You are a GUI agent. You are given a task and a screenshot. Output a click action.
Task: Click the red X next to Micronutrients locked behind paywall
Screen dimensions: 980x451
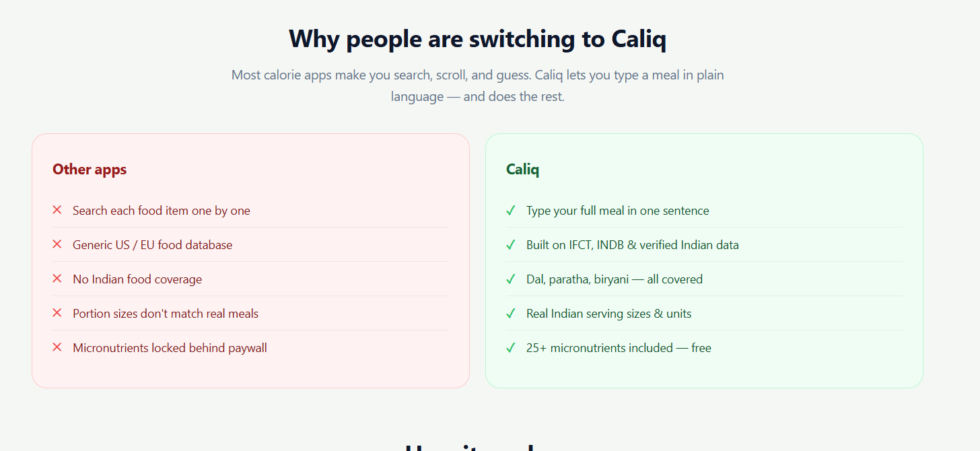coord(57,347)
